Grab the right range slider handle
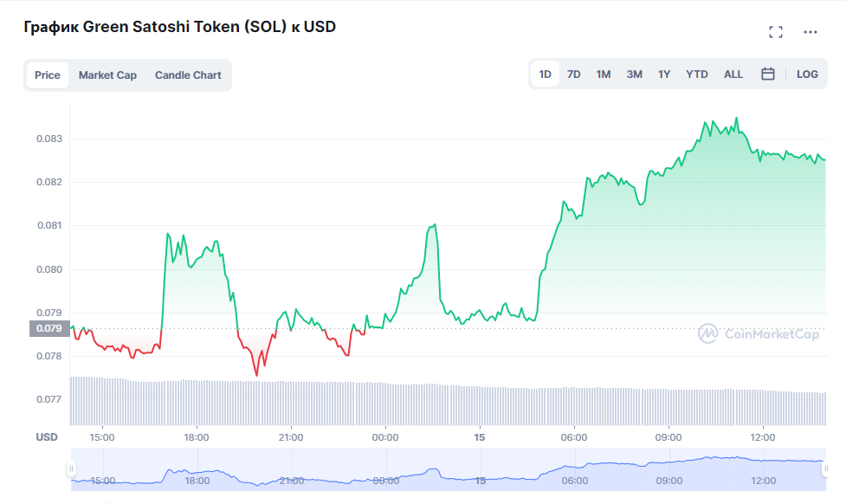This screenshot has width=846, height=504. tap(825, 468)
